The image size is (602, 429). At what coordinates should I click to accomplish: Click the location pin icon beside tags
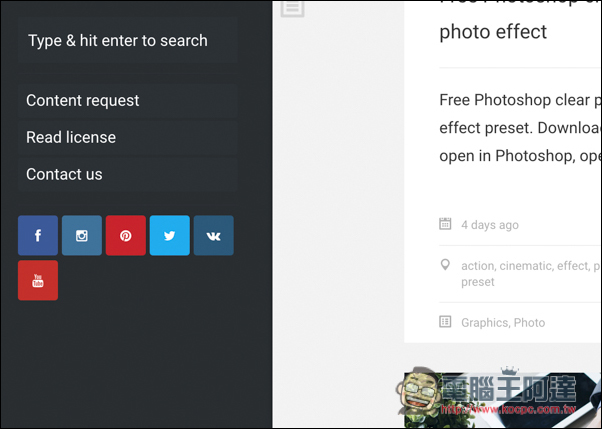point(445,264)
